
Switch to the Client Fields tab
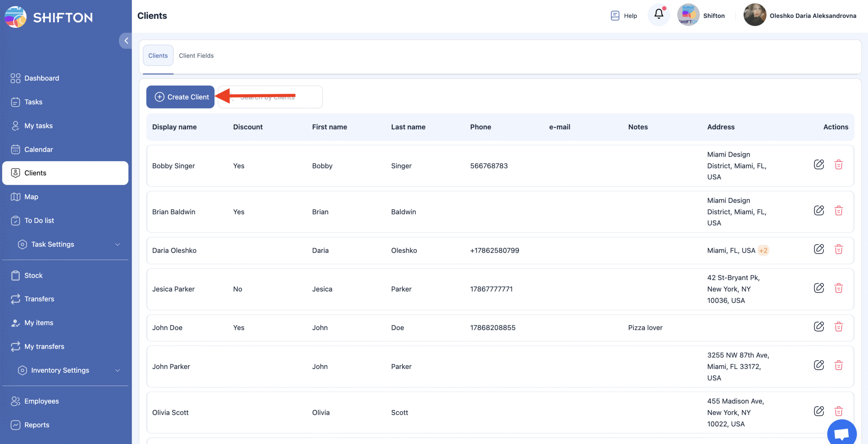[x=196, y=56]
